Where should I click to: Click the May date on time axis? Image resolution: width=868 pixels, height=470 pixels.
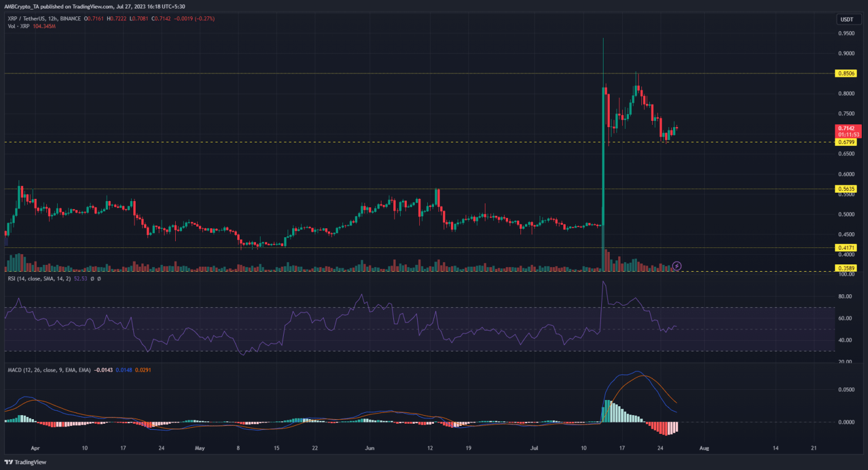pyautogui.click(x=199, y=448)
